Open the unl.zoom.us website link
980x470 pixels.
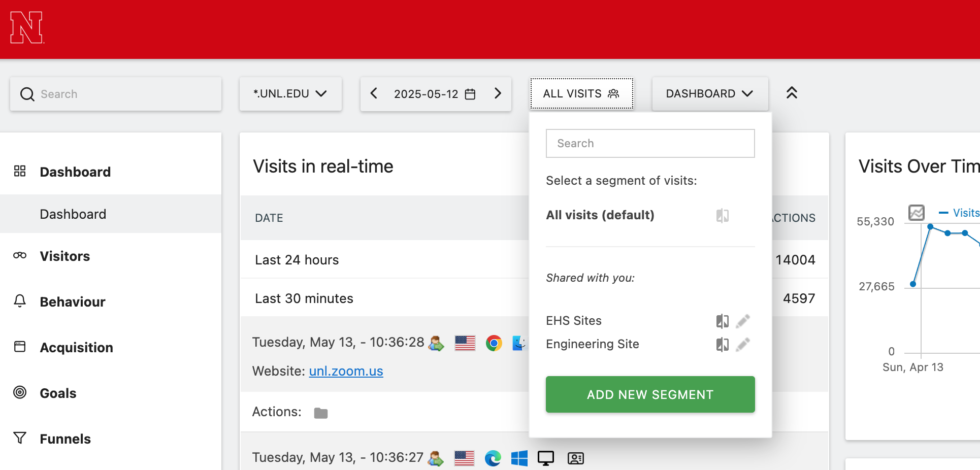(346, 371)
